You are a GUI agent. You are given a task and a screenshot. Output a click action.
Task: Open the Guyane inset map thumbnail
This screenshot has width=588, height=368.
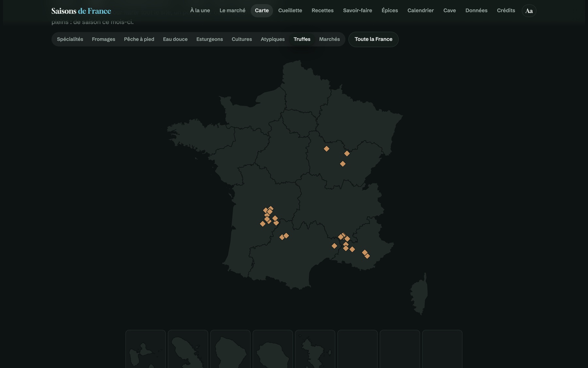click(x=230, y=349)
